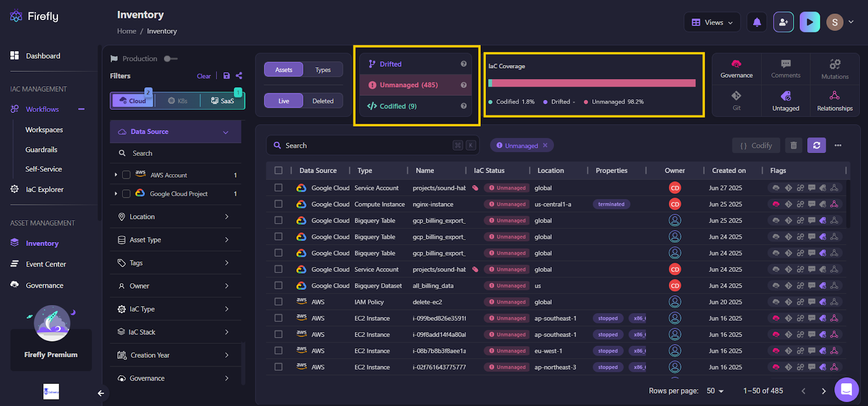
Task: Expand the Asset Type filter
Action: (x=175, y=240)
